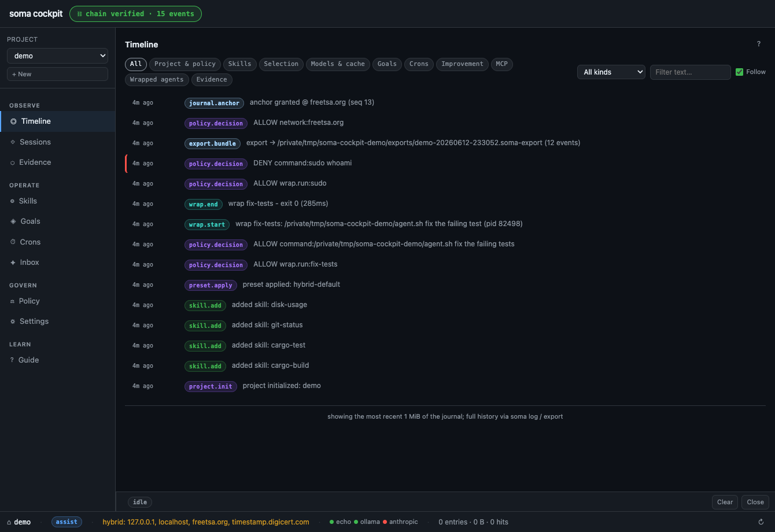
Task: Click the Crons clock icon
Action: pos(13,242)
